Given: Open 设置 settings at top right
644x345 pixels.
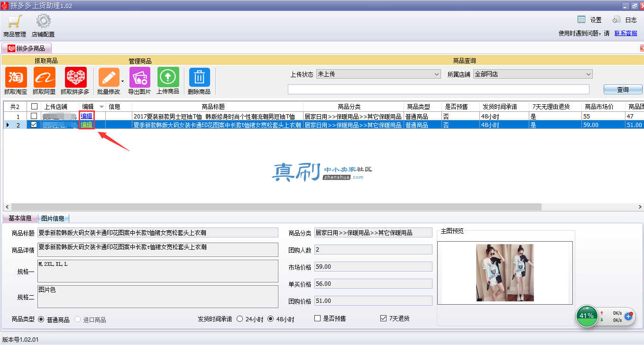Looking at the screenshot, I should pyautogui.click(x=589, y=20).
